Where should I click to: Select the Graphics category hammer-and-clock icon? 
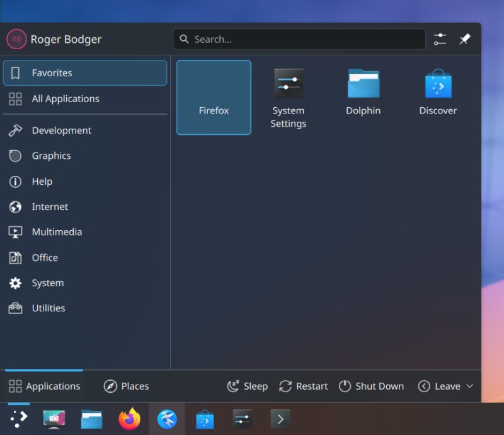click(x=14, y=156)
